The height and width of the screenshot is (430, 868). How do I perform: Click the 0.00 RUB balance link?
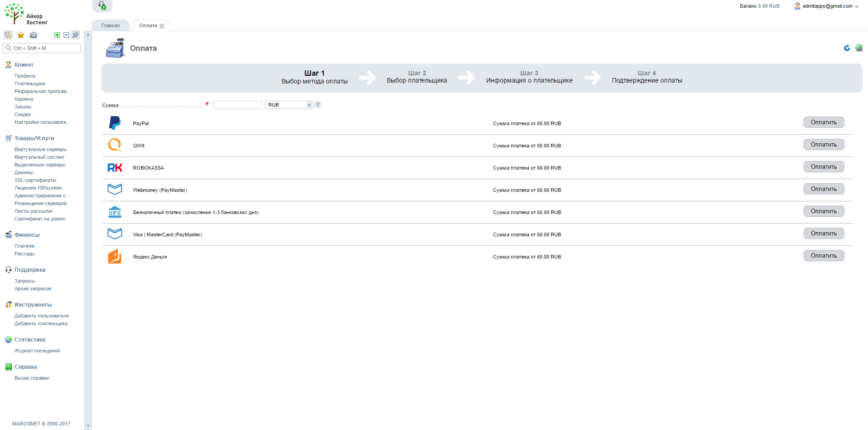pos(769,6)
